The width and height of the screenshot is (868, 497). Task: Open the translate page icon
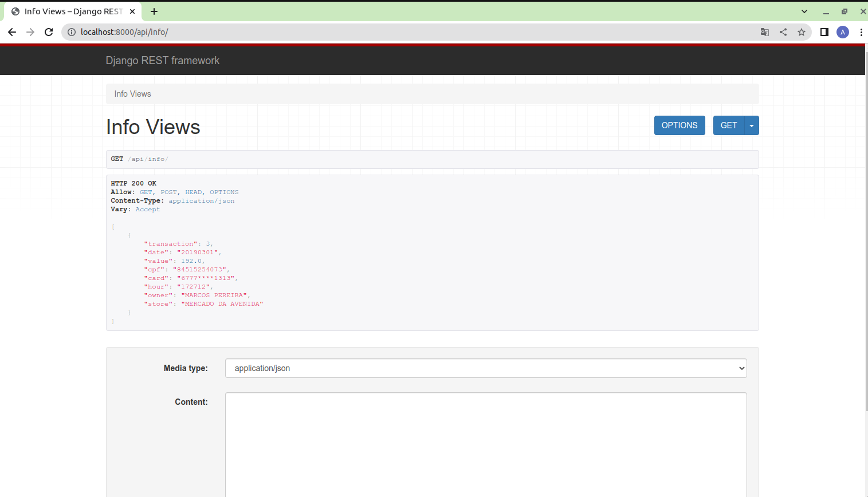point(764,32)
